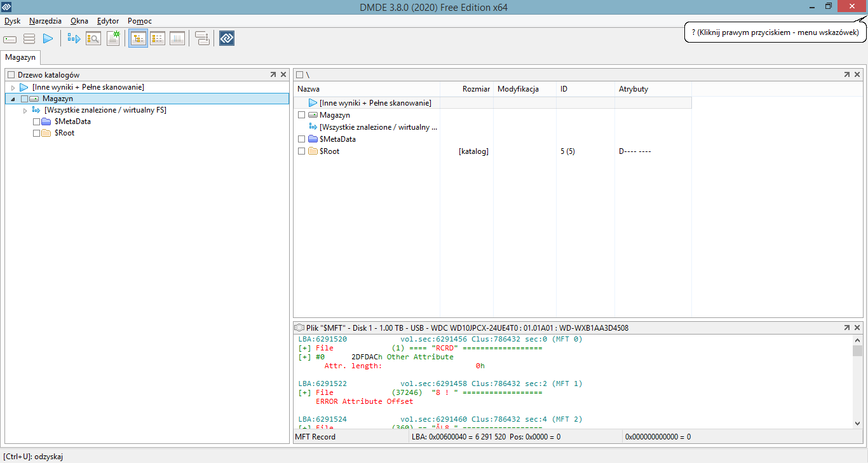This screenshot has width=868, height=463.
Task: Maximize the MFT editor panel via arrow icon
Action: click(847, 328)
